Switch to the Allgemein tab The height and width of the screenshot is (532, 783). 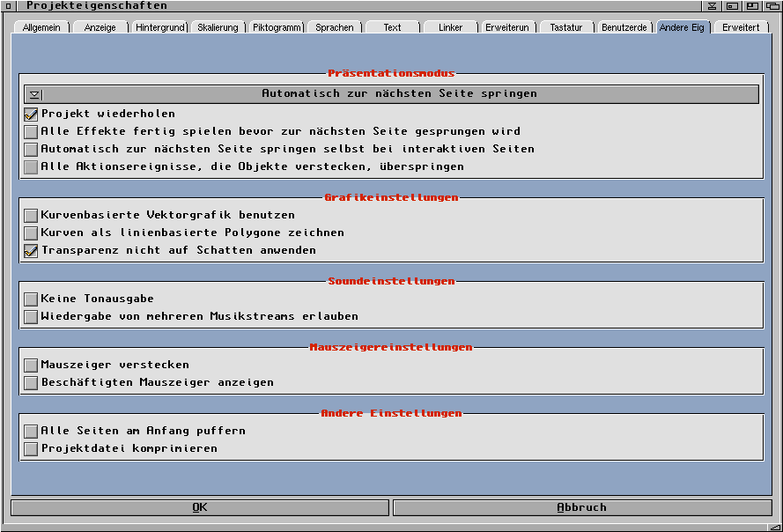point(41,27)
